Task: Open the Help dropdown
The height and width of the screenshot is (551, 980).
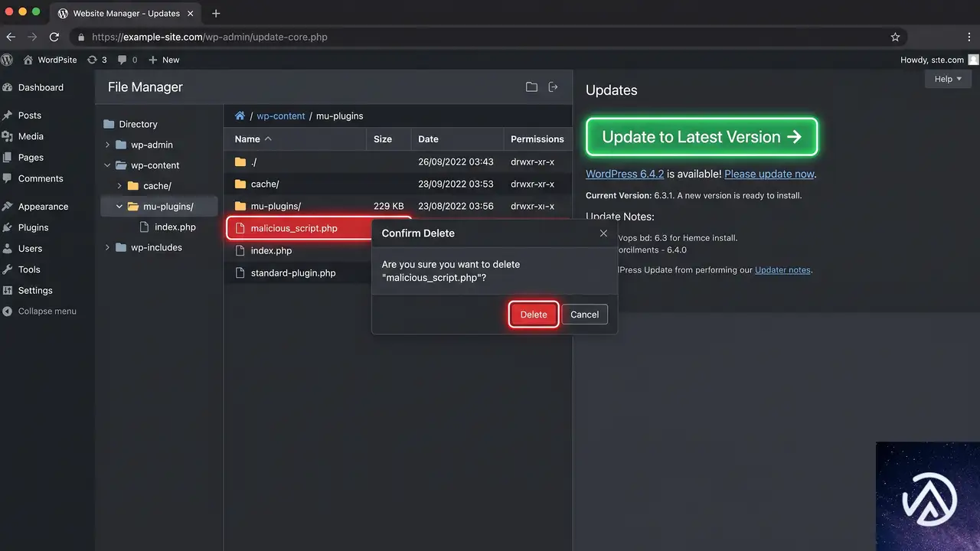Action: [948, 79]
